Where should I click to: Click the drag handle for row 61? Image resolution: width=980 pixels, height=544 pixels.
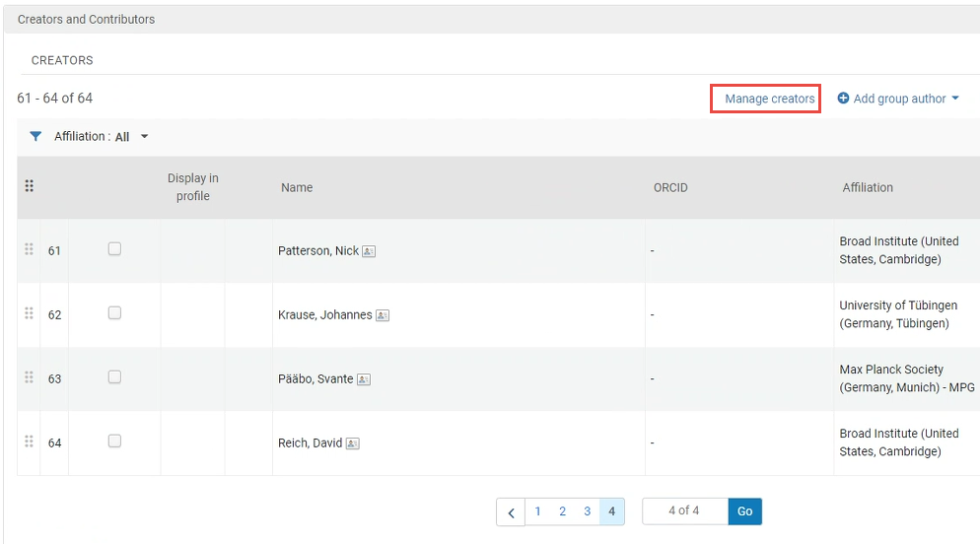[29, 249]
